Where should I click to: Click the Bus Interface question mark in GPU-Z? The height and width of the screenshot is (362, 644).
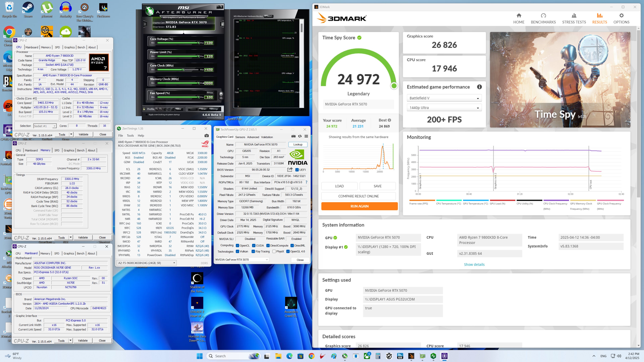(306, 182)
